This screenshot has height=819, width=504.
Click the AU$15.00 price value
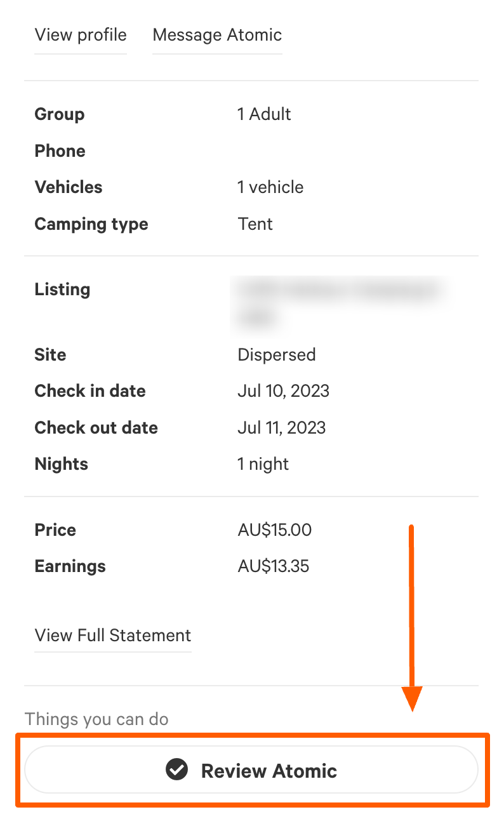click(275, 530)
